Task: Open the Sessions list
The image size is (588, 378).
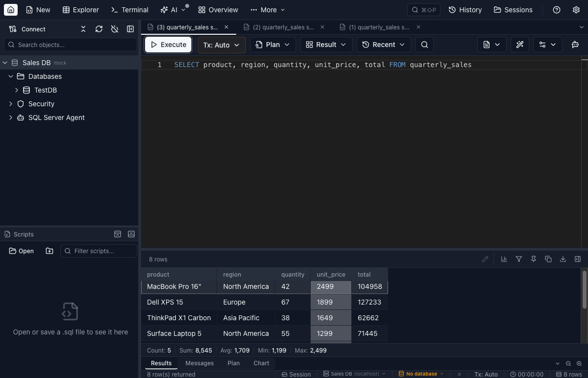Action: 513,10
